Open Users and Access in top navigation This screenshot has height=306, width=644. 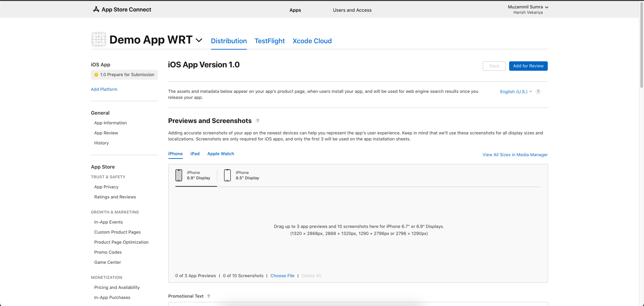[x=352, y=10]
